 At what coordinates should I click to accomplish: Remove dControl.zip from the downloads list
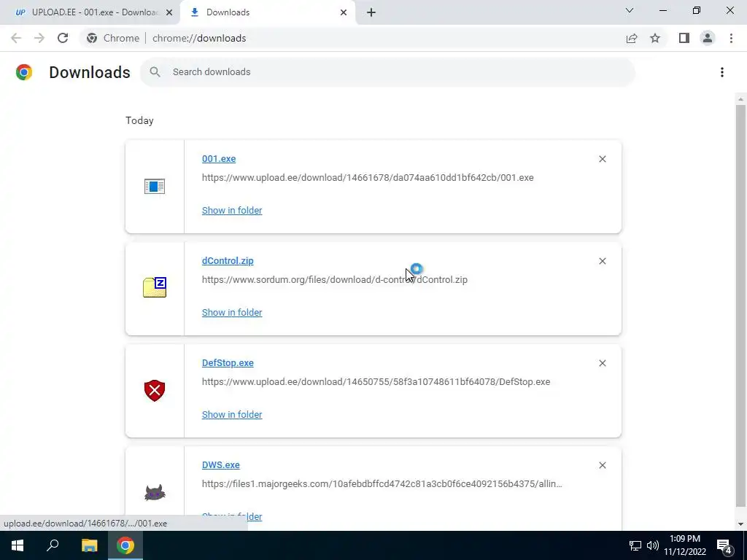point(602,261)
